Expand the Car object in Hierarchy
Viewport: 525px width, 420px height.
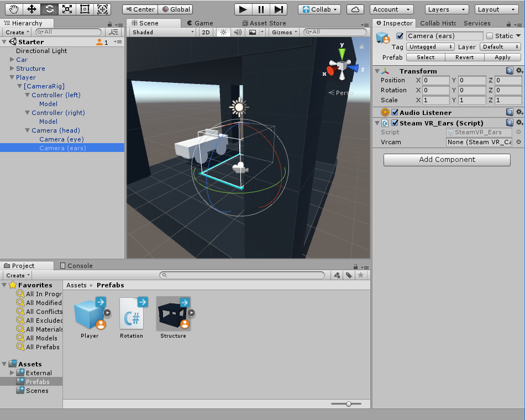click(12, 60)
